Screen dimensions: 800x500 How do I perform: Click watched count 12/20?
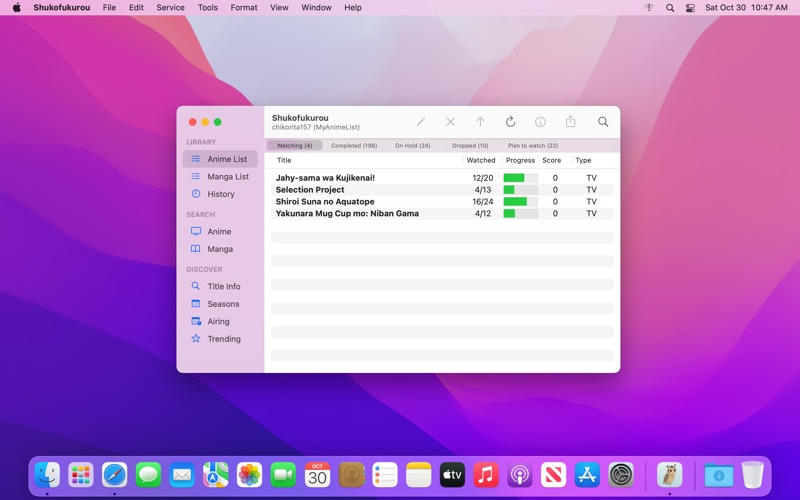[x=483, y=178]
